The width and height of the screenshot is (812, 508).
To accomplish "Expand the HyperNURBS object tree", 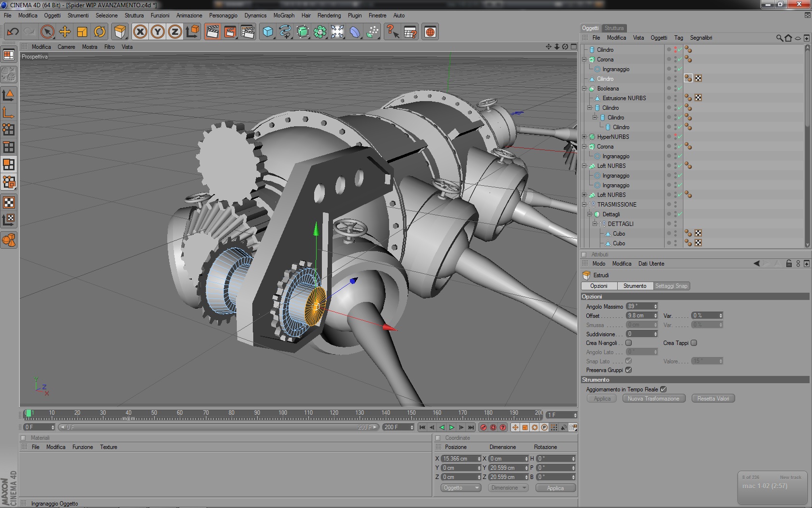I will (584, 137).
